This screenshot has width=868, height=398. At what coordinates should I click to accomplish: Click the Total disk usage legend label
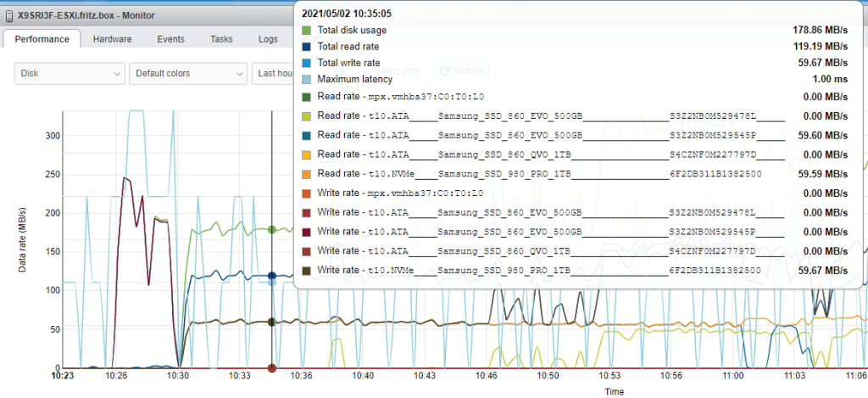[352, 30]
